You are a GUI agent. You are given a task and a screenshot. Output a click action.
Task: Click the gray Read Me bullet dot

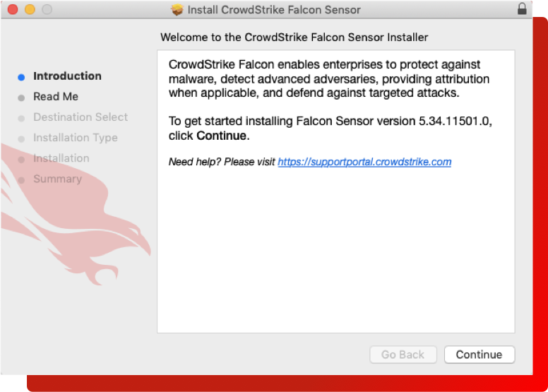click(21, 97)
